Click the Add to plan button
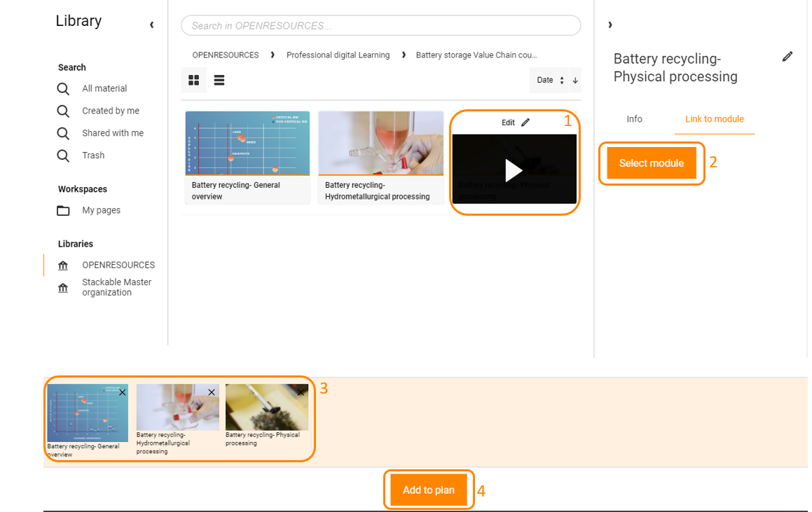Viewport: 812px width, 512px height. pos(429,490)
